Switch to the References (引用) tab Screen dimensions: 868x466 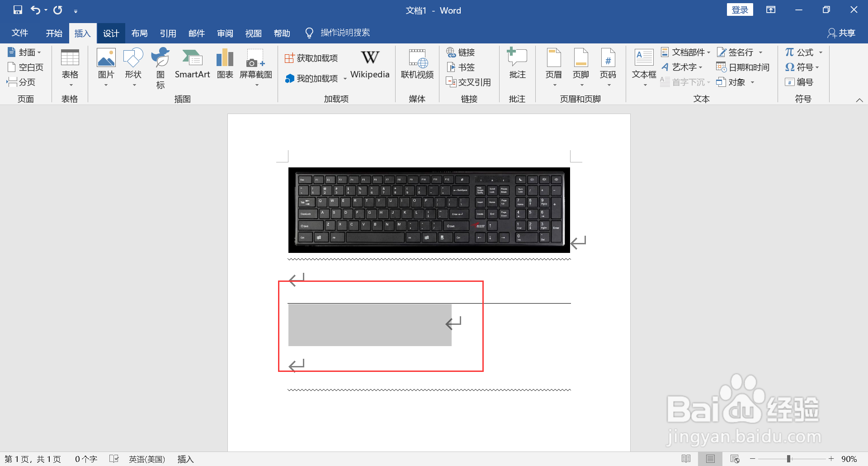(x=168, y=33)
